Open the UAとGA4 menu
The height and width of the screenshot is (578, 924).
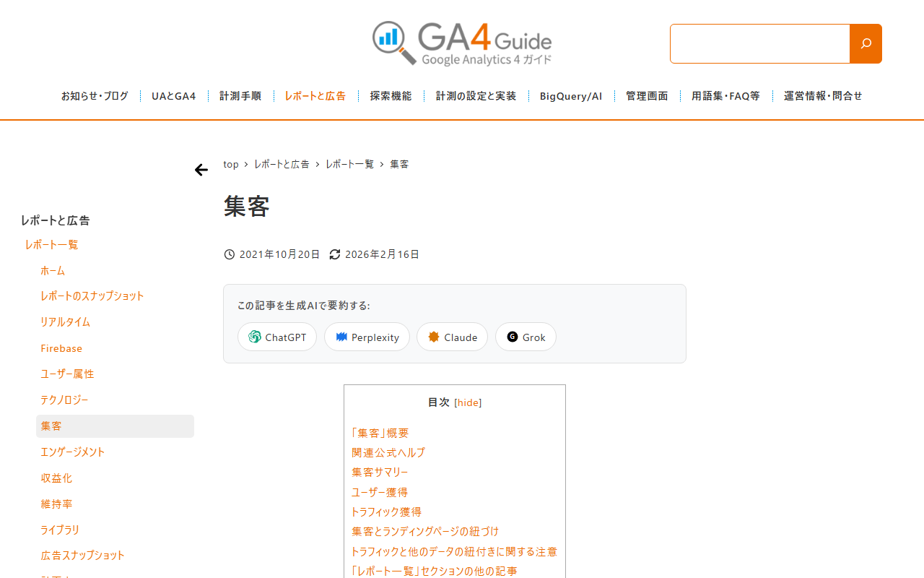point(174,96)
